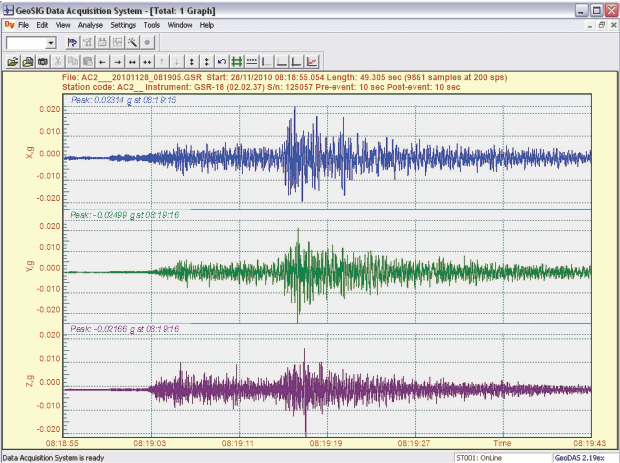Viewport: 620px width, 463px height.
Task: Click the right arrow scroll icon
Action: point(117,61)
